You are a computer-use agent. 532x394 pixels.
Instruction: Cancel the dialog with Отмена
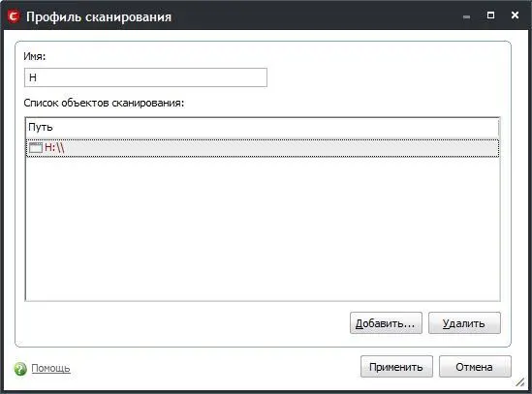pos(475,367)
